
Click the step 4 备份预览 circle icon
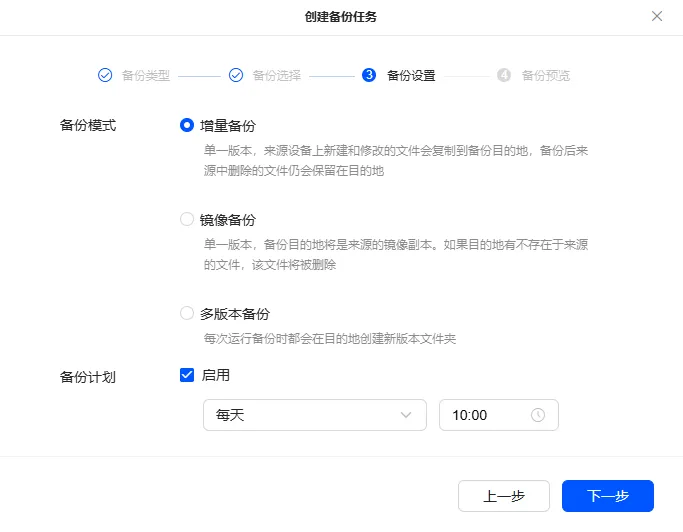[504, 75]
